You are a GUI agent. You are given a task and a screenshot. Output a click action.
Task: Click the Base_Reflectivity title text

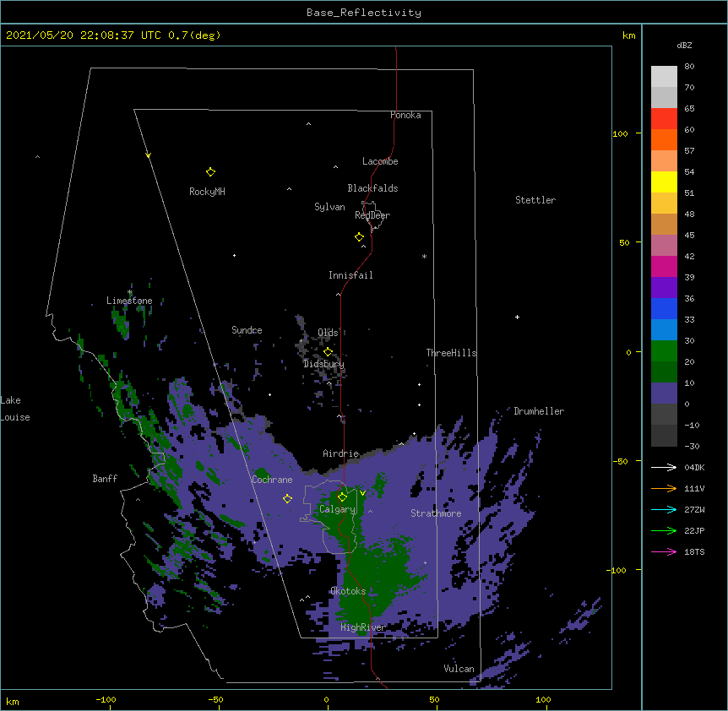pos(364,13)
